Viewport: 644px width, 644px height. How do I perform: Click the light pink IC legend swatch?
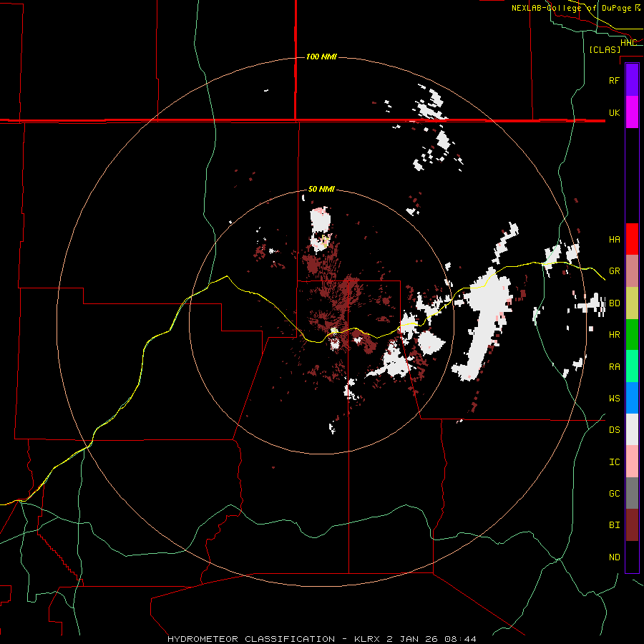coord(632,462)
